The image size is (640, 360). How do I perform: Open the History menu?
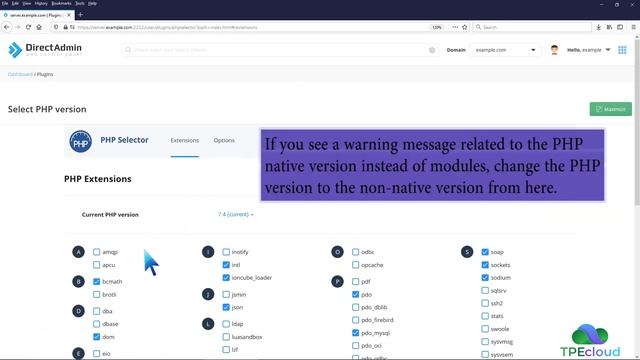coord(41,3)
